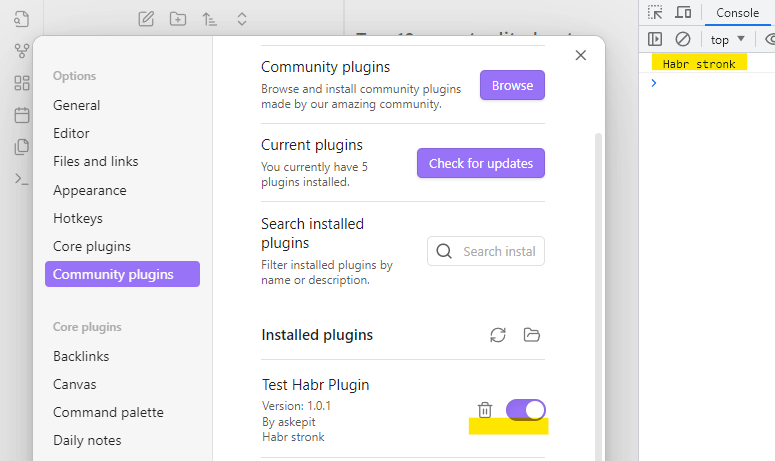The image size is (775, 461).
Task: Open the Appearance settings section
Action: tap(90, 190)
